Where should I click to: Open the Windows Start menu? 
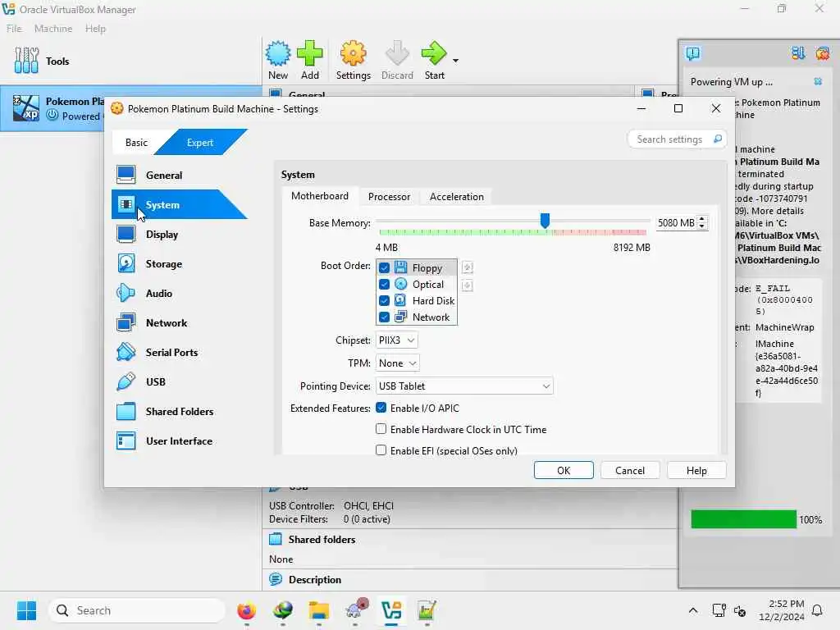(x=26, y=610)
